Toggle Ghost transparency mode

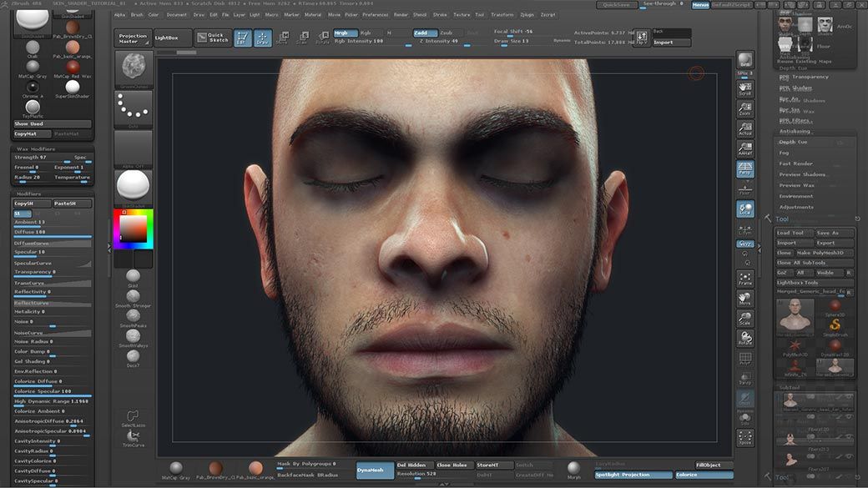745,399
